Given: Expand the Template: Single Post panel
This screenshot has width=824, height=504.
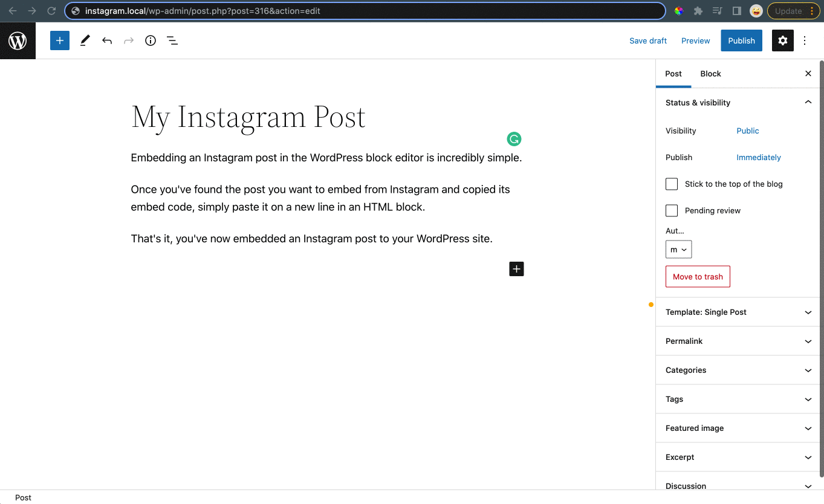Looking at the screenshot, I should pyautogui.click(x=737, y=312).
